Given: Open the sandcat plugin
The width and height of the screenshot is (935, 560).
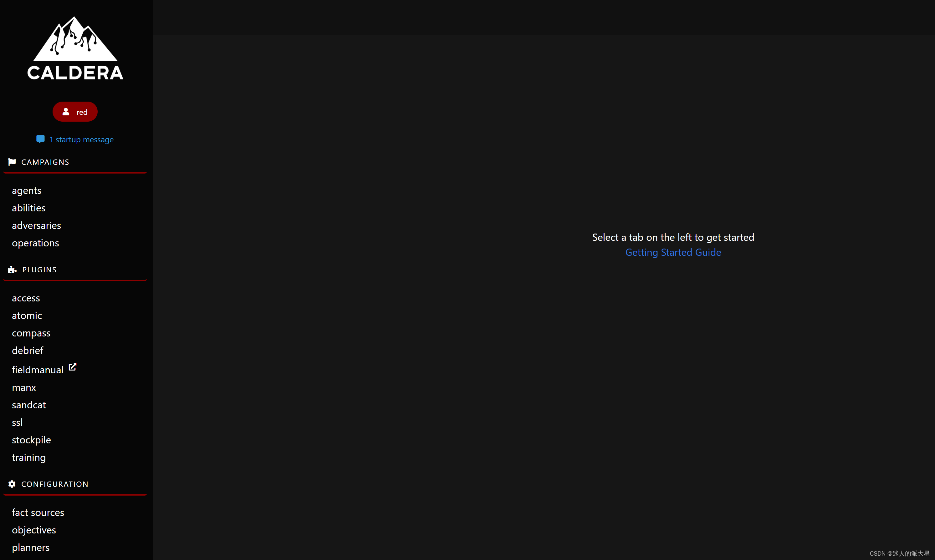Looking at the screenshot, I should point(29,405).
